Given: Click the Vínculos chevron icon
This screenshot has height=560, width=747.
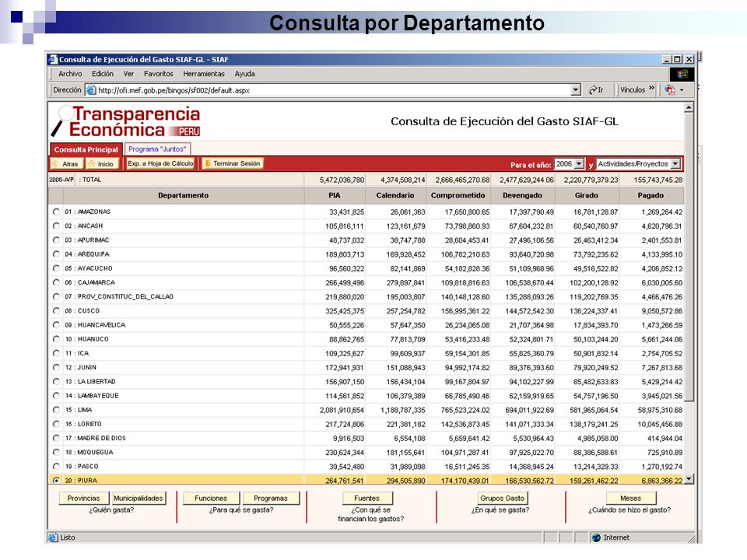Looking at the screenshot, I should [x=651, y=88].
